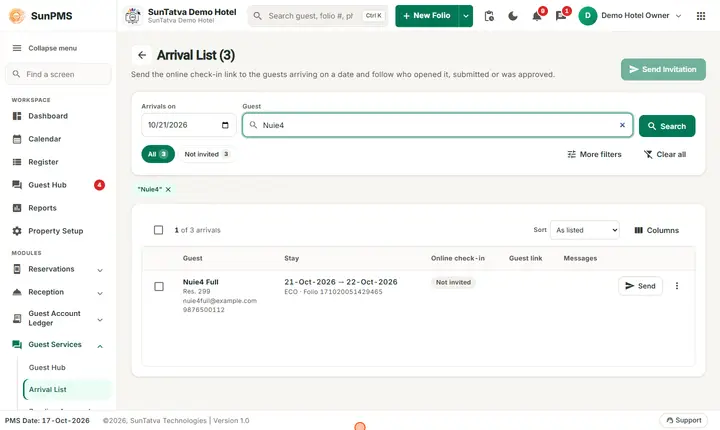This screenshot has height=430, width=720.
Task: Click the green Search button
Action: click(667, 126)
